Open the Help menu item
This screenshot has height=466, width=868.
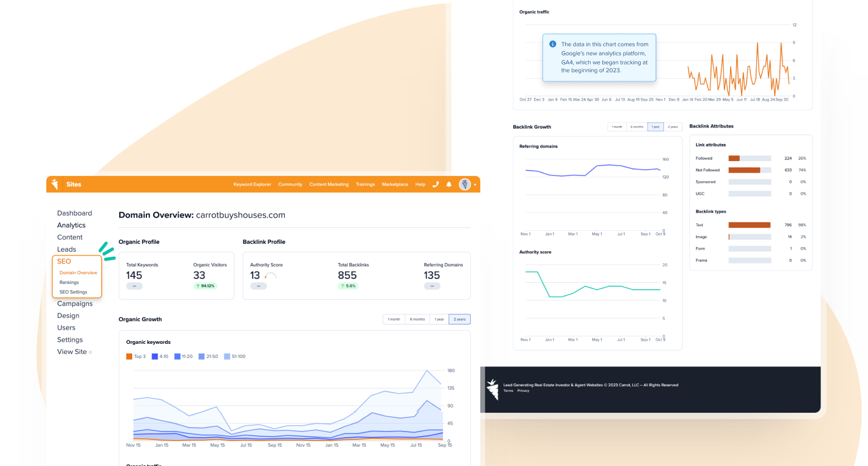(x=420, y=184)
